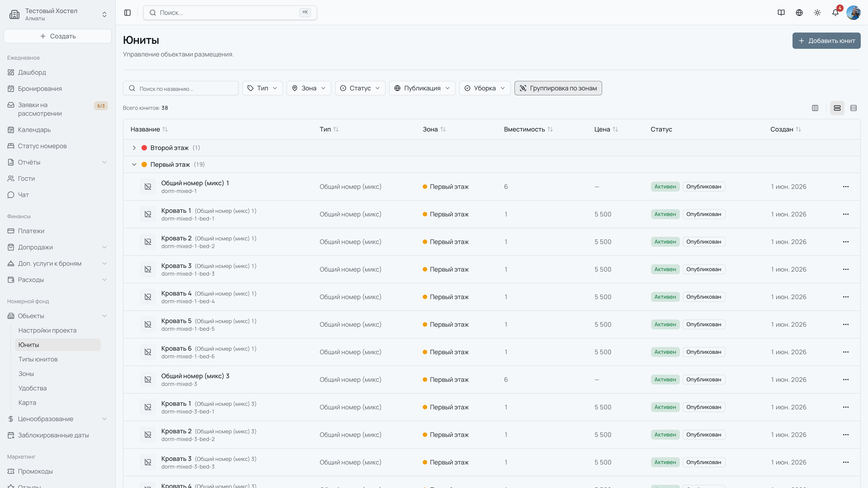Open row actions menu for Кровать 2 (dorm-mixed-1-bed-2)
This screenshot has width=868, height=488.
pyautogui.click(x=846, y=242)
